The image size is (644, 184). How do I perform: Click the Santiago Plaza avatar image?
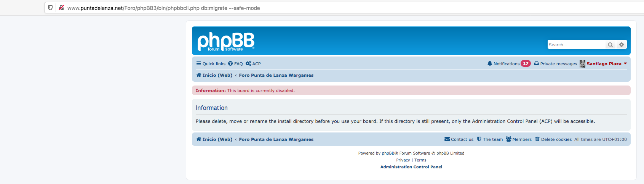click(582, 64)
